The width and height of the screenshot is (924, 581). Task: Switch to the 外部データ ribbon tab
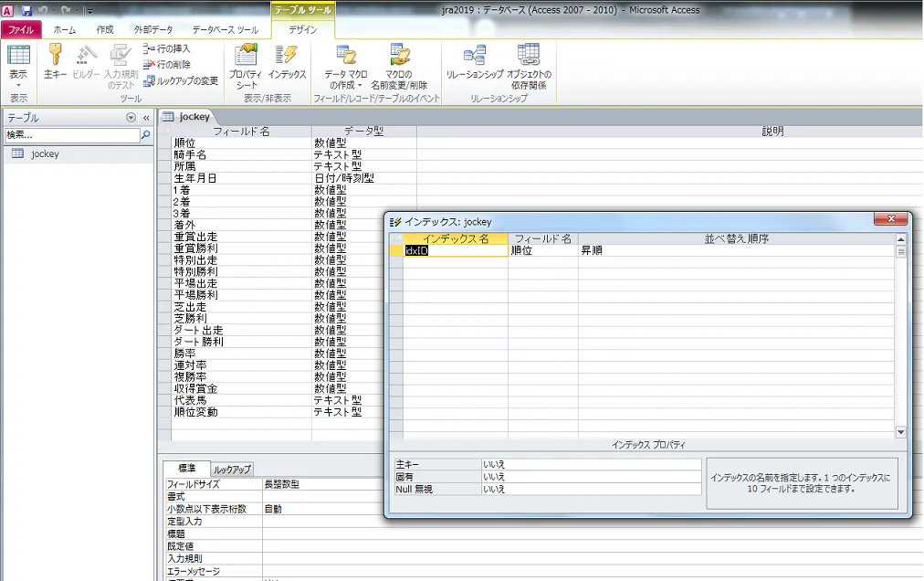coord(153,29)
